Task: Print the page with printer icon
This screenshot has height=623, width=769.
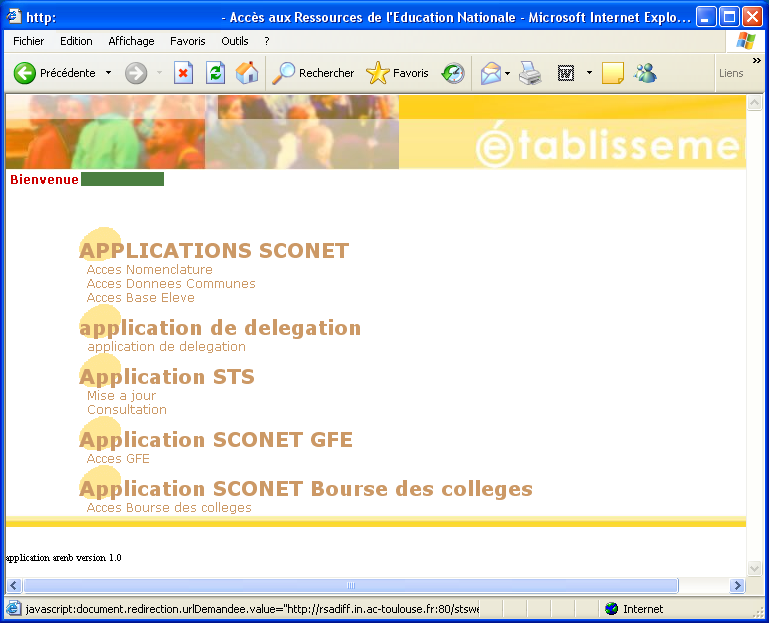Action: point(530,74)
